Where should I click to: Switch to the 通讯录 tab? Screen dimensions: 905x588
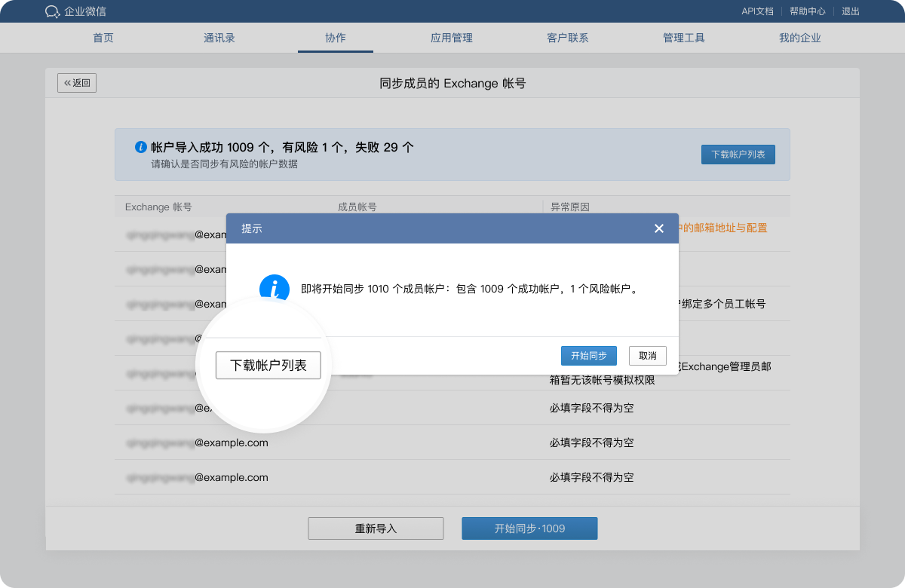(x=219, y=38)
